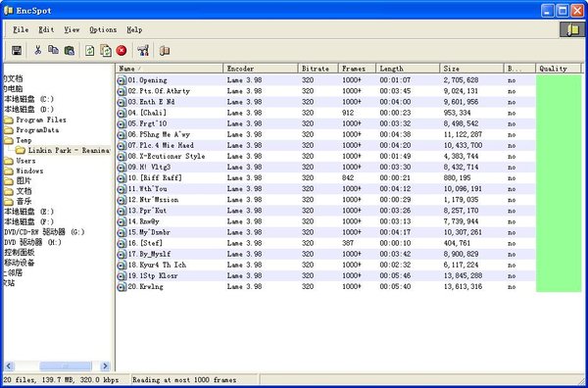The width and height of the screenshot is (588, 388).
Task: Select the Linkin Park folder in tree
Action: (x=69, y=150)
